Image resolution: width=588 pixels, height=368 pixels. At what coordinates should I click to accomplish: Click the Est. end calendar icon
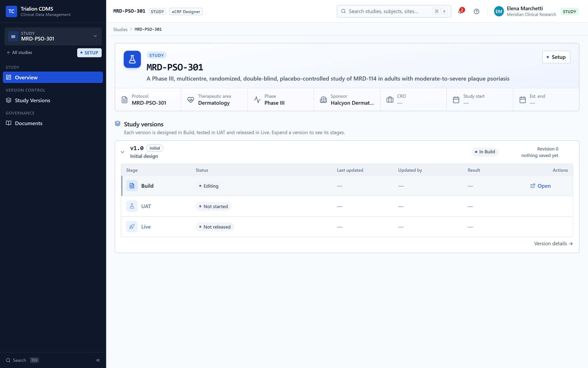pyautogui.click(x=522, y=100)
